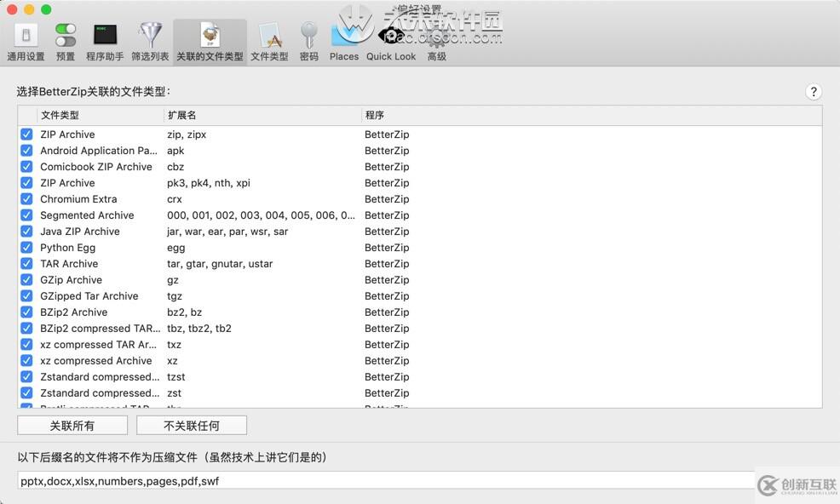This screenshot has width=840, height=504.
Task: Toggle the BZip2 Archive checkbox
Action: click(26, 312)
